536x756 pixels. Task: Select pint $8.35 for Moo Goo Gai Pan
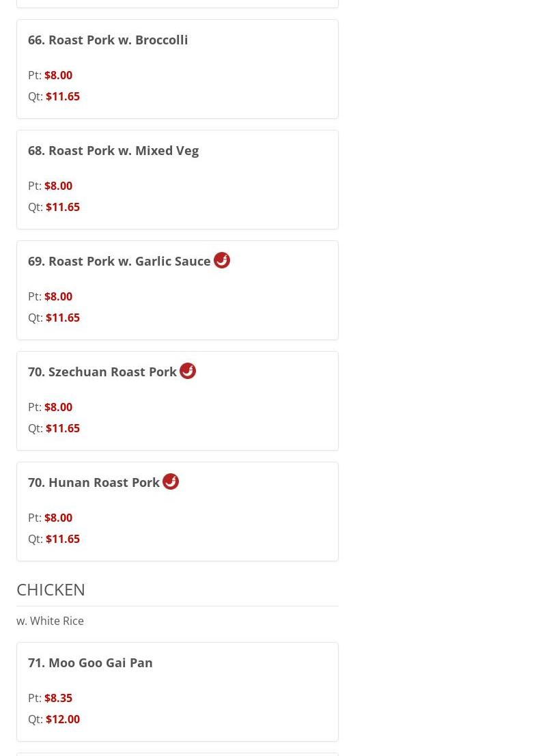[58, 698]
